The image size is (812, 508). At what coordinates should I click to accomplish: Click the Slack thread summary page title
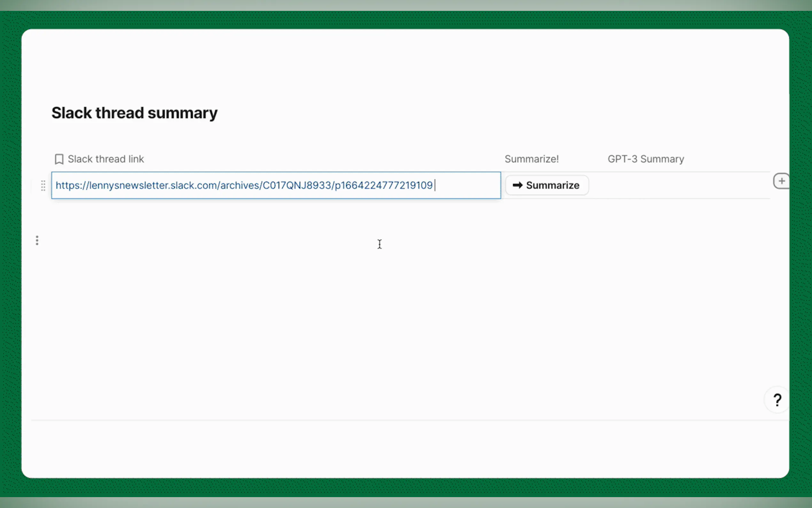click(x=134, y=113)
